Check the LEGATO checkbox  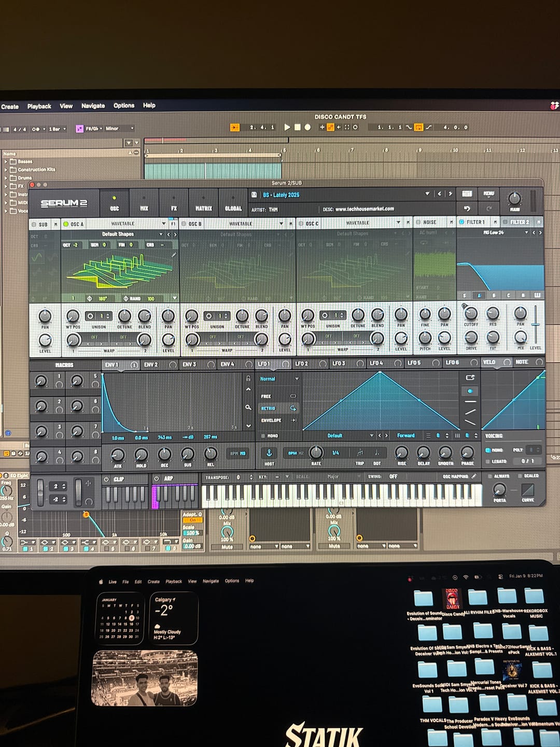[x=488, y=461]
